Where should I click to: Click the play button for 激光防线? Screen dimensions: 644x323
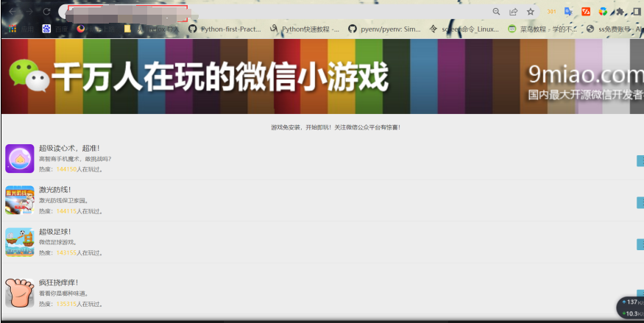640,202
